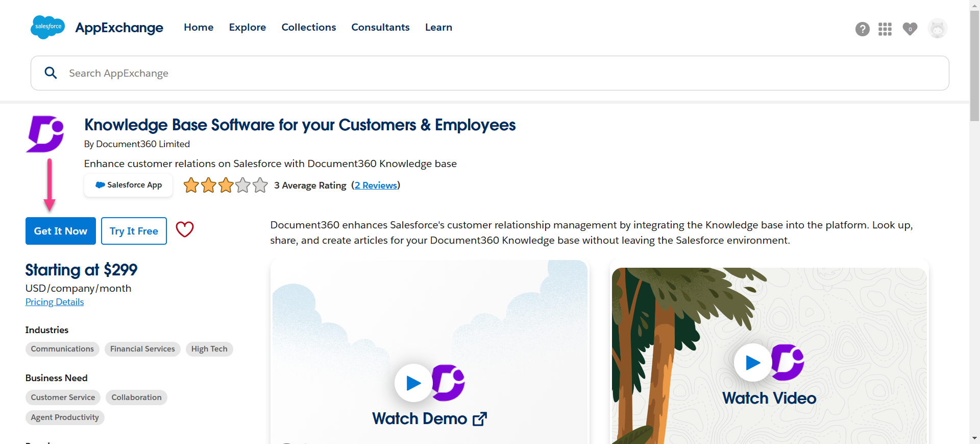Click the Try It Free button
Screen dimensions: 980x444
[134, 231]
